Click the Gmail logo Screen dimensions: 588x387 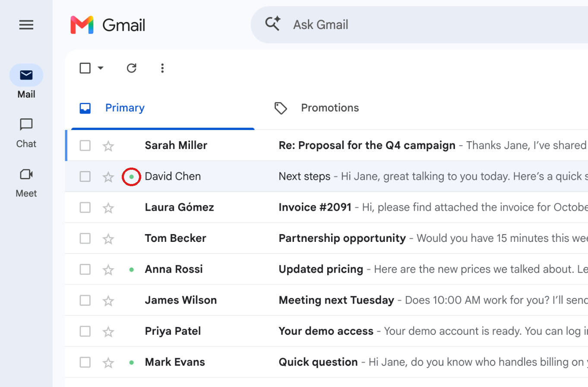108,25
